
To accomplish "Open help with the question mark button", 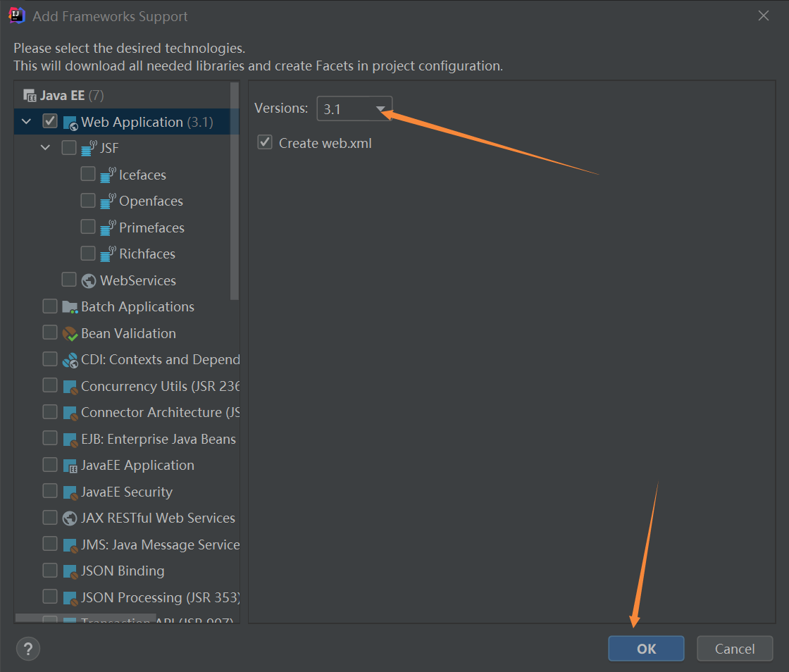I will click(x=28, y=648).
